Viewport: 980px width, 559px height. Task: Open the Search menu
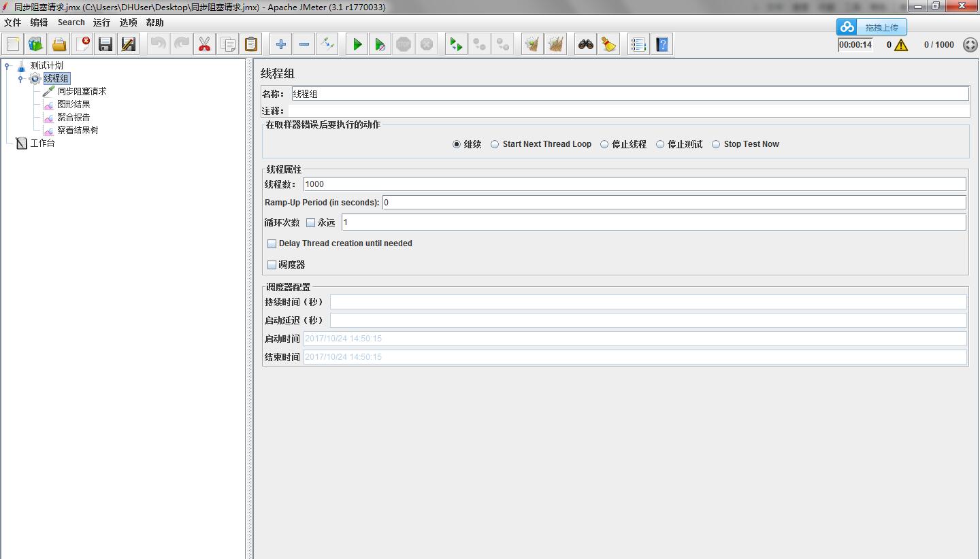pos(71,22)
